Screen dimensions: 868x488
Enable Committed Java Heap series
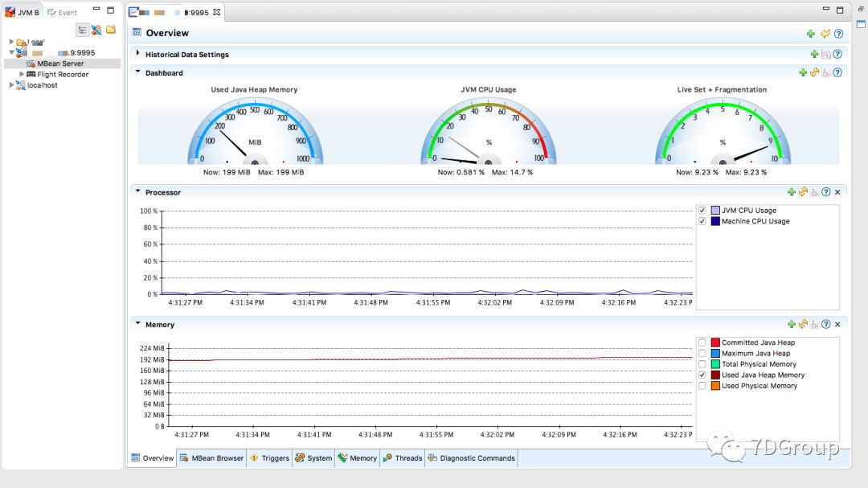702,342
